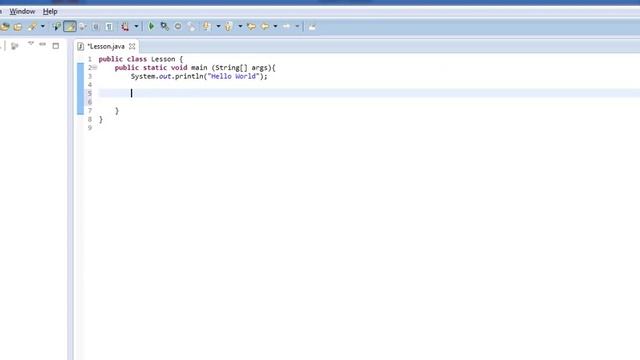
Task: Click the "Hello World" string literal
Action: 233,76
